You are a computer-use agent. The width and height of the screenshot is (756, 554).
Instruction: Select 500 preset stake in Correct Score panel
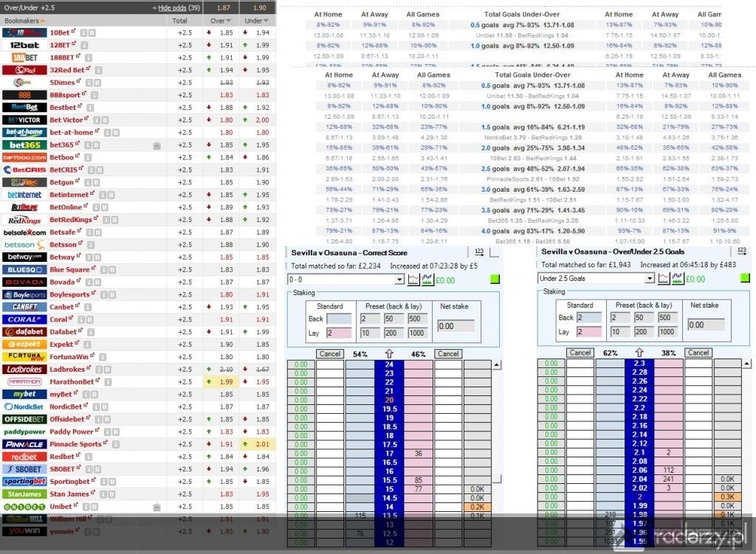coord(417,319)
